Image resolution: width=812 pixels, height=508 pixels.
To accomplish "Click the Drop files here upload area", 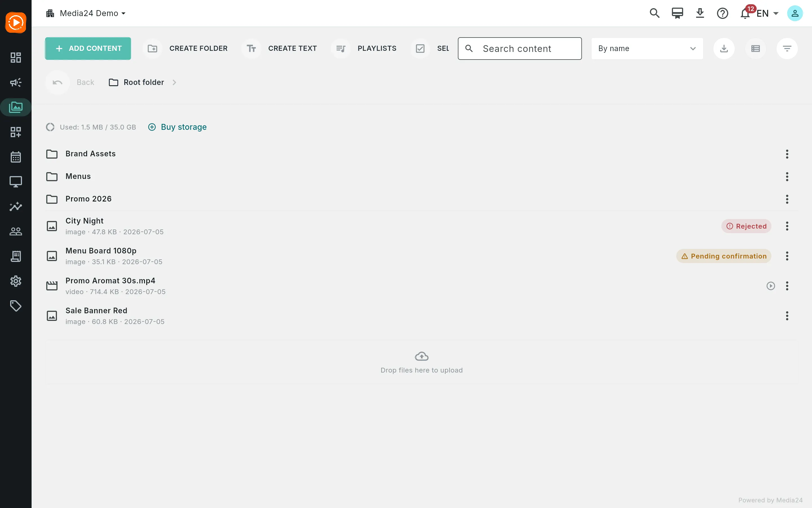I will click(x=422, y=362).
